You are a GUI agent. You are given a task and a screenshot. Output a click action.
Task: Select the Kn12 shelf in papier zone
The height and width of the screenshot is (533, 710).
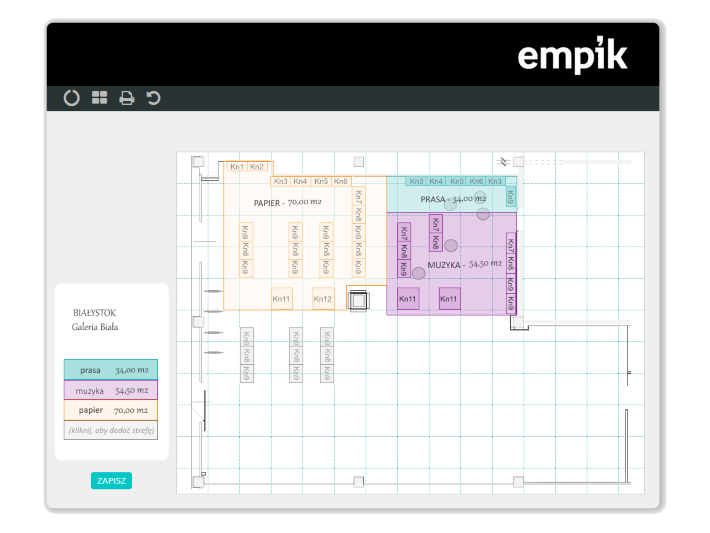pos(323,299)
